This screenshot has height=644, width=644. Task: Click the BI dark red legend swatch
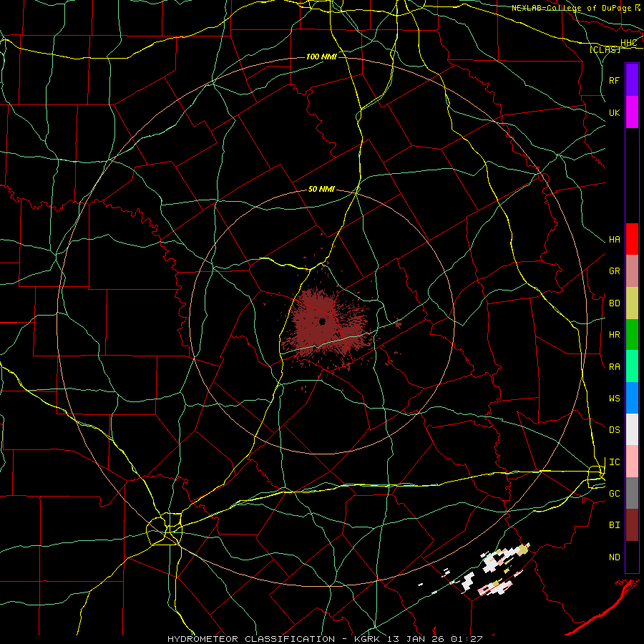pyautogui.click(x=632, y=525)
